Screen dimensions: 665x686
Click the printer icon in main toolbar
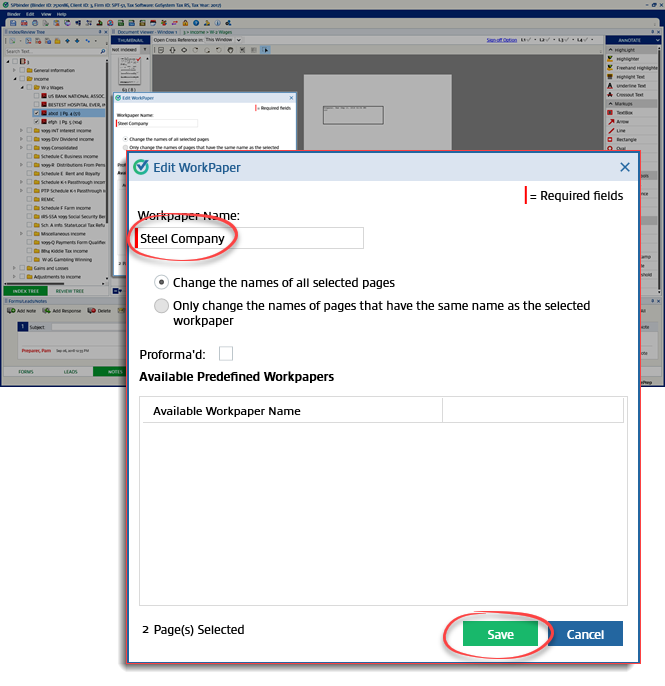coord(35,23)
